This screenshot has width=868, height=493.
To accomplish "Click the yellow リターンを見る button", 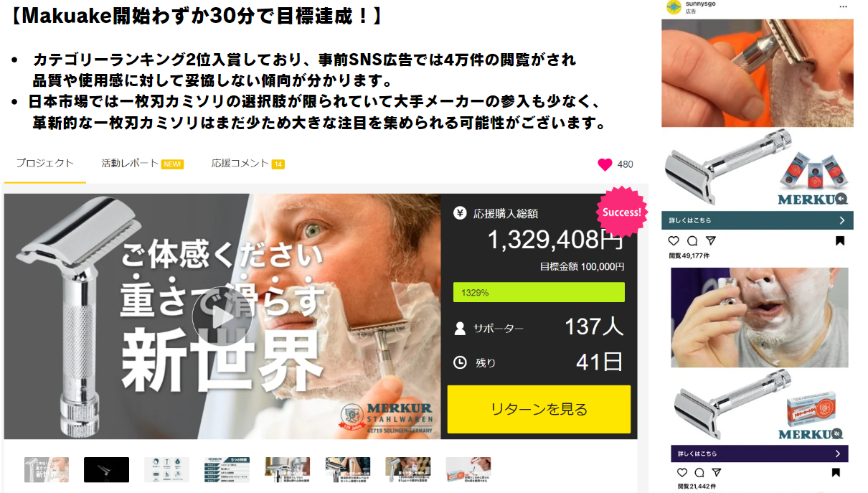I will [x=539, y=409].
